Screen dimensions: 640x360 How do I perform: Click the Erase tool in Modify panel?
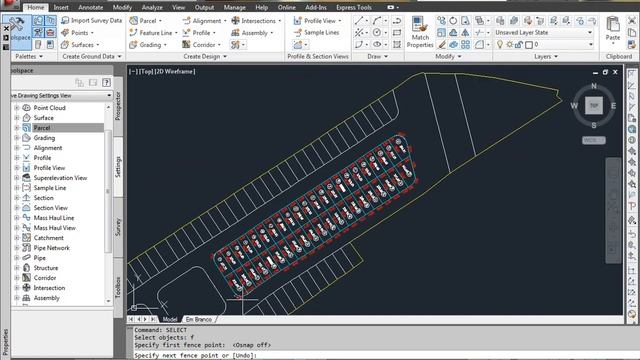(x=441, y=44)
